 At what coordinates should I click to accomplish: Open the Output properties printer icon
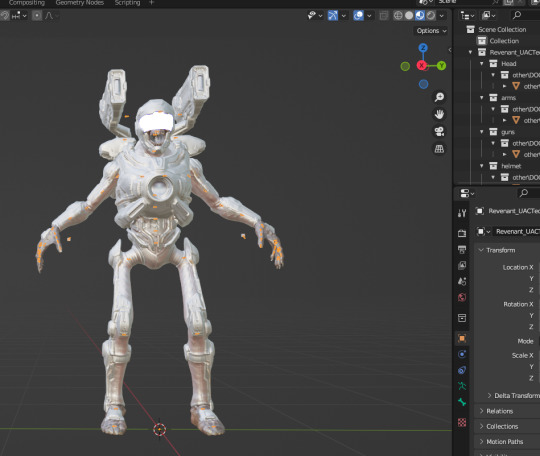(x=462, y=249)
